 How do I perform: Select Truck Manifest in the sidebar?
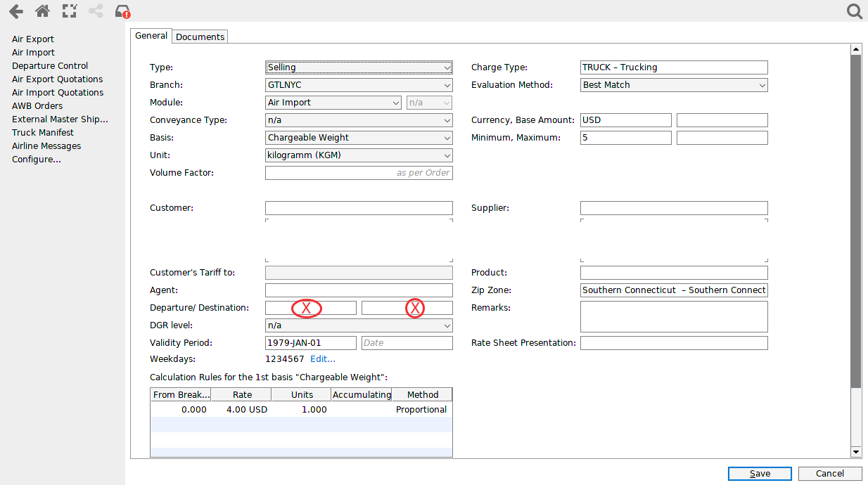coord(42,132)
